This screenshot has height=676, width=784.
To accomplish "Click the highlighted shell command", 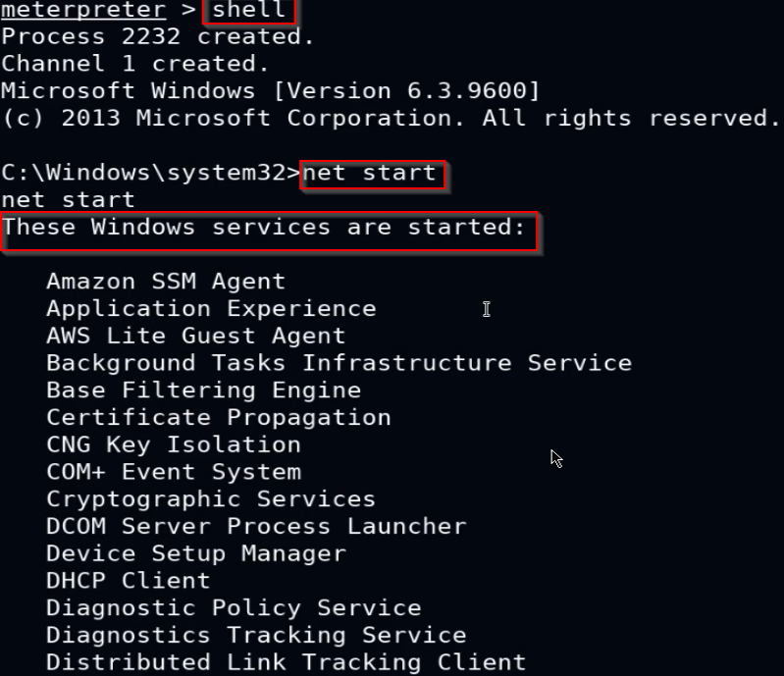I will coord(249,11).
